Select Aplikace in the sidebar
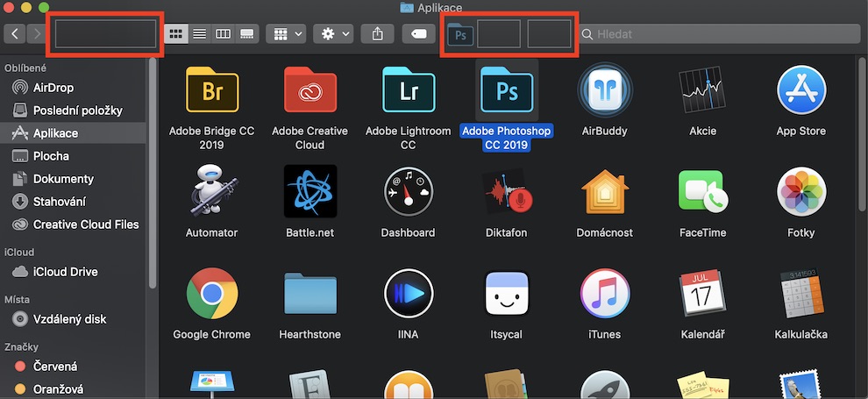 73,133
